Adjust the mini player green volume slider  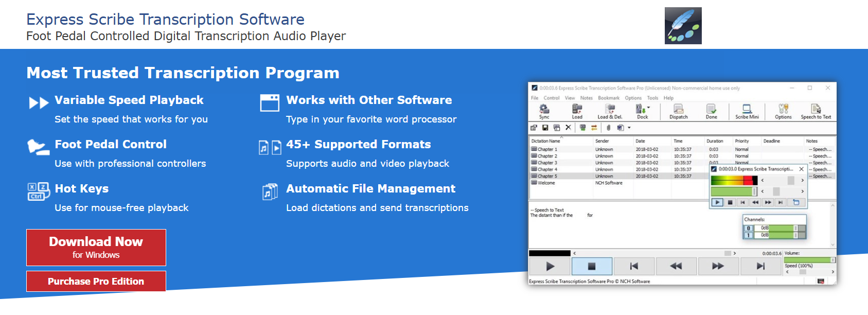coord(734,191)
